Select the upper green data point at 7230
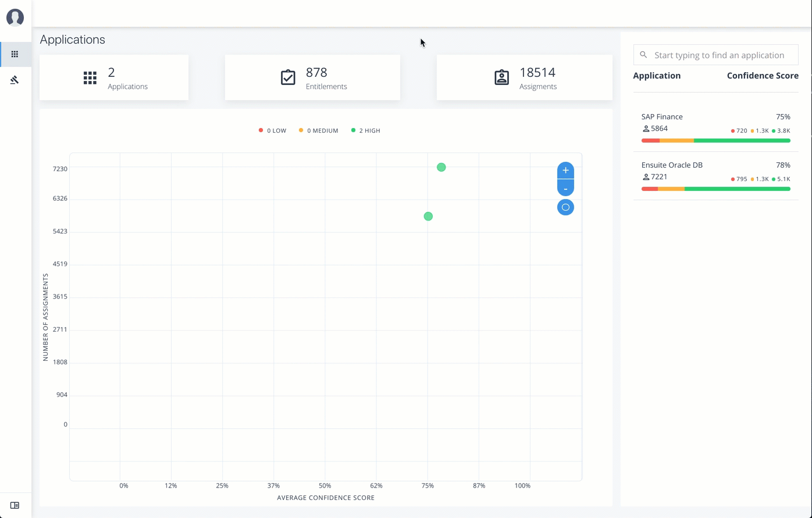812x518 pixels. pyautogui.click(x=441, y=168)
